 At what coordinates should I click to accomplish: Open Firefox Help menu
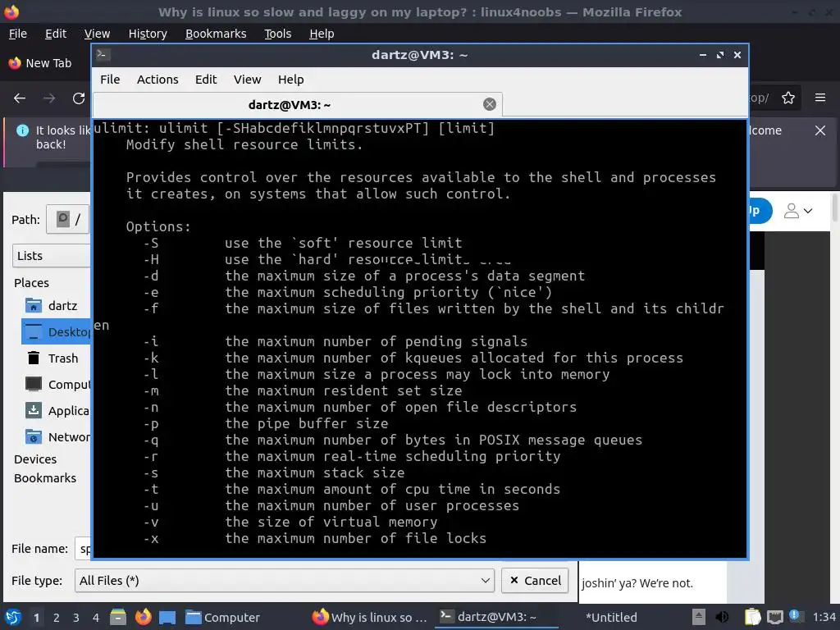[x=322, y=34]
